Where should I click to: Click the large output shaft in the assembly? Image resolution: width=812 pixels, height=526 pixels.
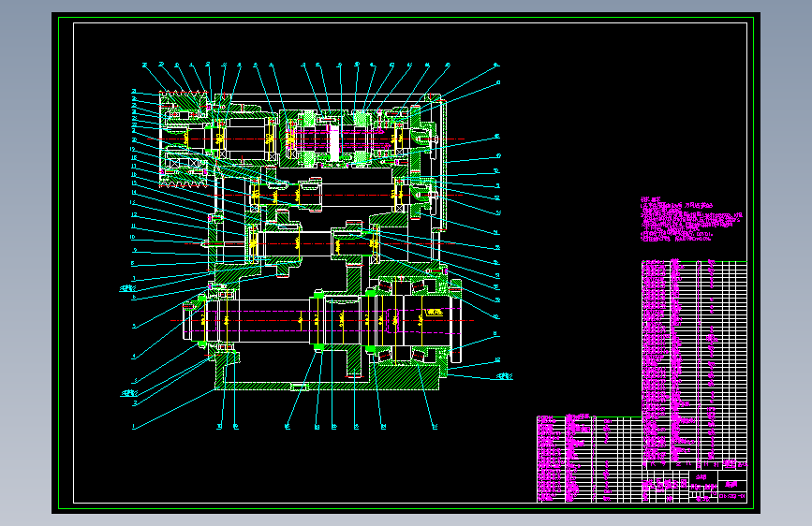point(321,321)
